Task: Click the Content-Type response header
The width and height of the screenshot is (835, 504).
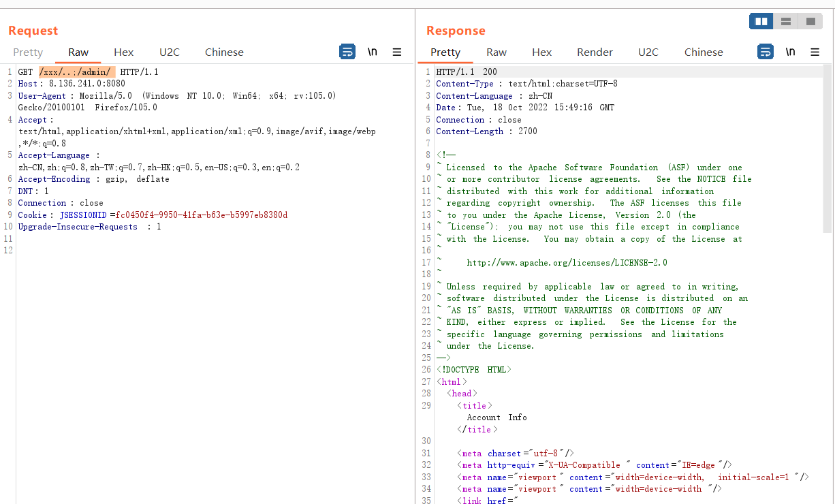Action: [x=527, y=84]
